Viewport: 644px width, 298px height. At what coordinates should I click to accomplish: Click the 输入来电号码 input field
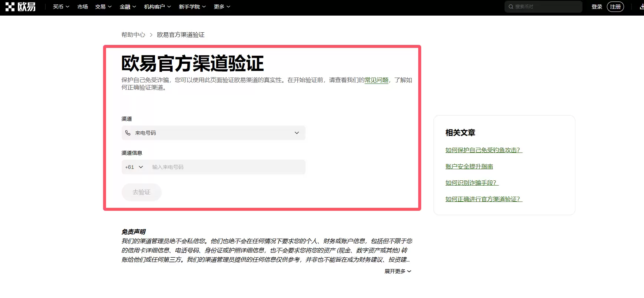tap(226, 167)
